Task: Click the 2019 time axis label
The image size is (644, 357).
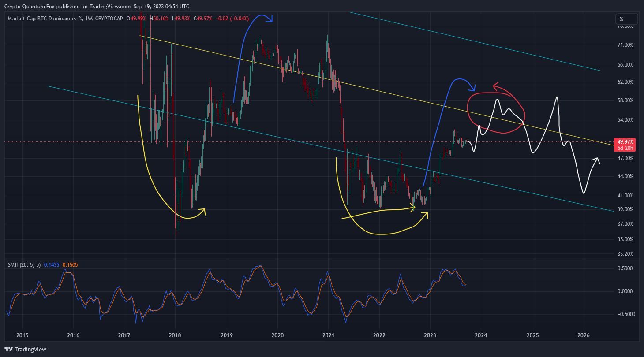Action: point(227,335)
